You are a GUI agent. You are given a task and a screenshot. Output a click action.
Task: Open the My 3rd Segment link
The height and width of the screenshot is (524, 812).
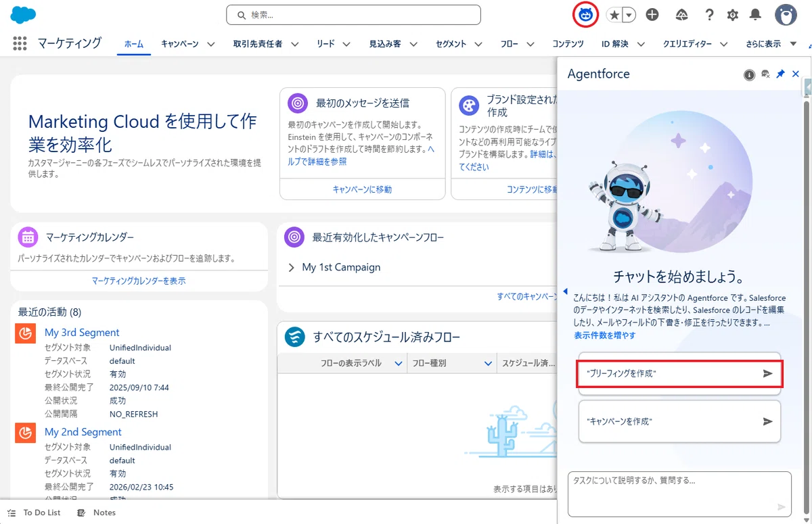pos(82,333)
